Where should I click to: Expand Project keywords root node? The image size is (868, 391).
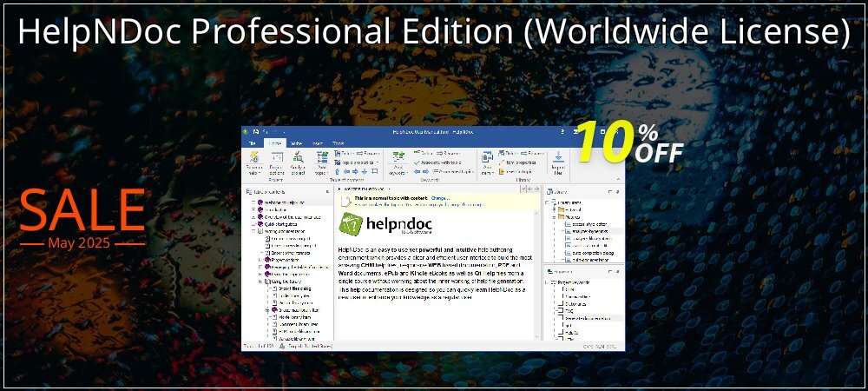tap(547, 282)
